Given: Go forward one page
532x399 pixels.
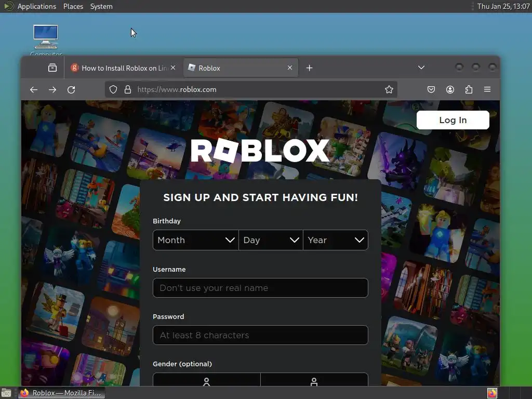Looking at the screenshot, I should pyautogui.click(x=52, y=89).
